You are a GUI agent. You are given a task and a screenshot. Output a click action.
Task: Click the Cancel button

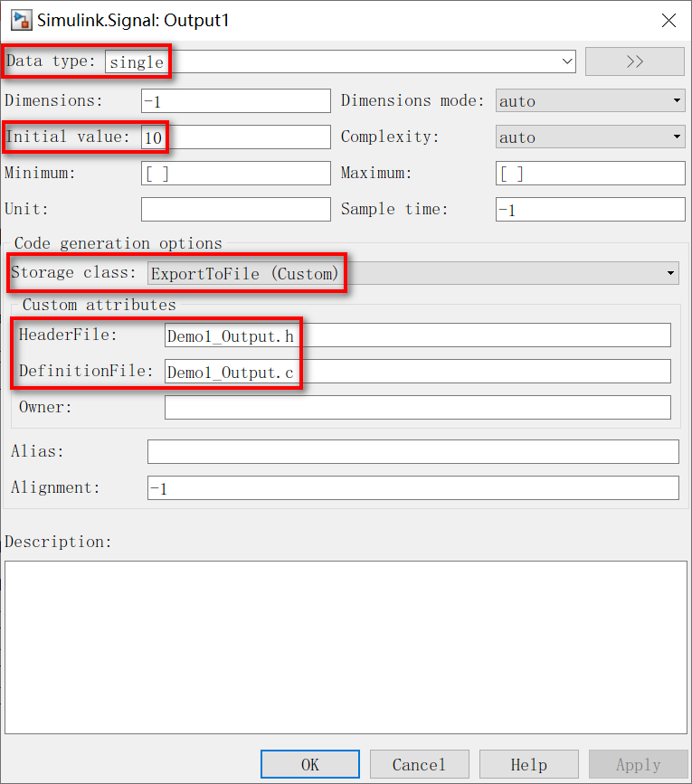coord(419,764)
